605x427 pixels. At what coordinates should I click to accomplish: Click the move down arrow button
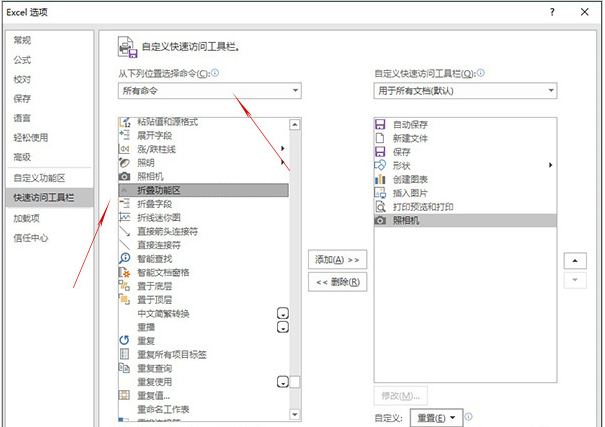coord(575,280)
